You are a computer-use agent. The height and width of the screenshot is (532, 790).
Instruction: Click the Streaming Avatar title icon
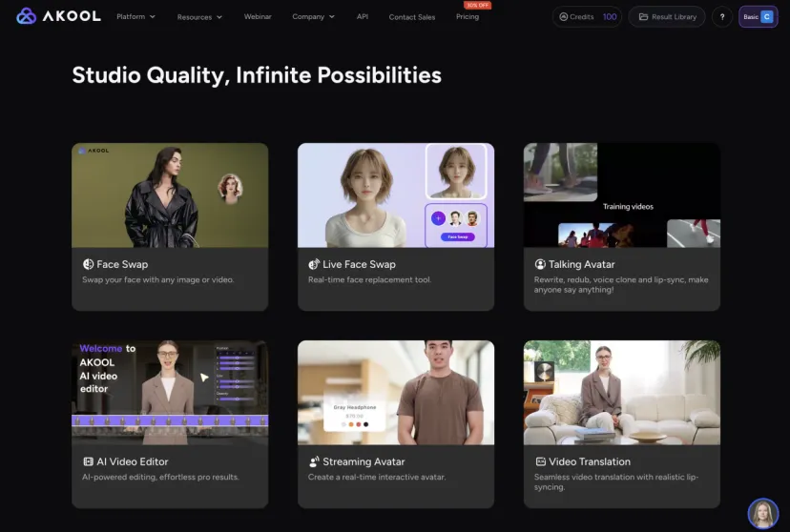coord(314,461)
